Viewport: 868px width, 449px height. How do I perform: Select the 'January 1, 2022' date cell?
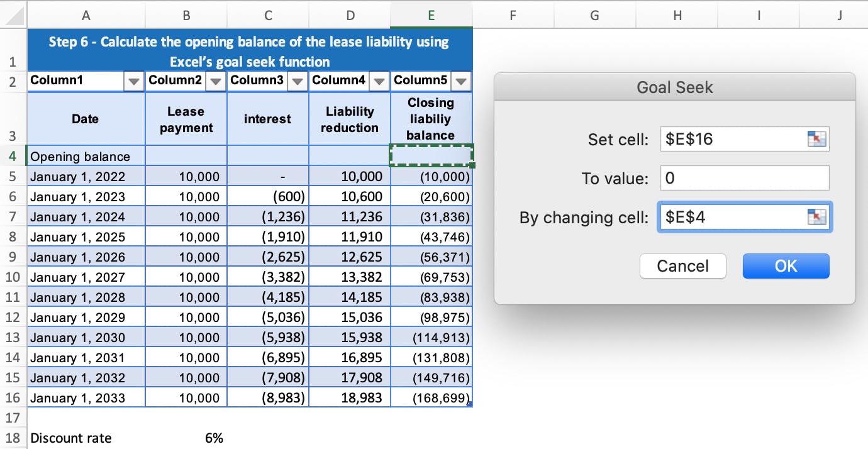86,176
